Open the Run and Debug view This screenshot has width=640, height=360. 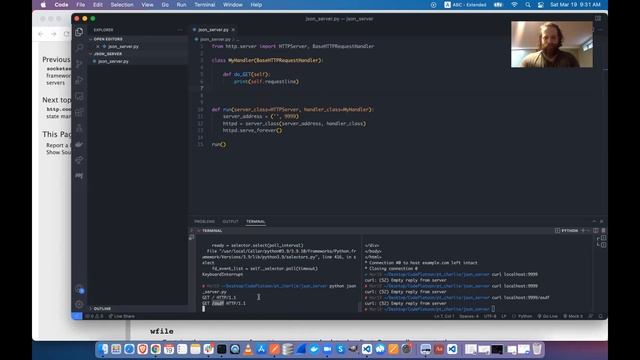[79, 80]
